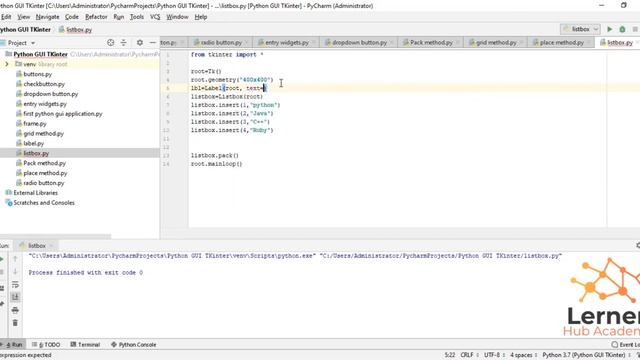Hide the Project panel with minus icon
Image resolution: width=640 pixels, height=360 pixels.
tap(153, 42)
